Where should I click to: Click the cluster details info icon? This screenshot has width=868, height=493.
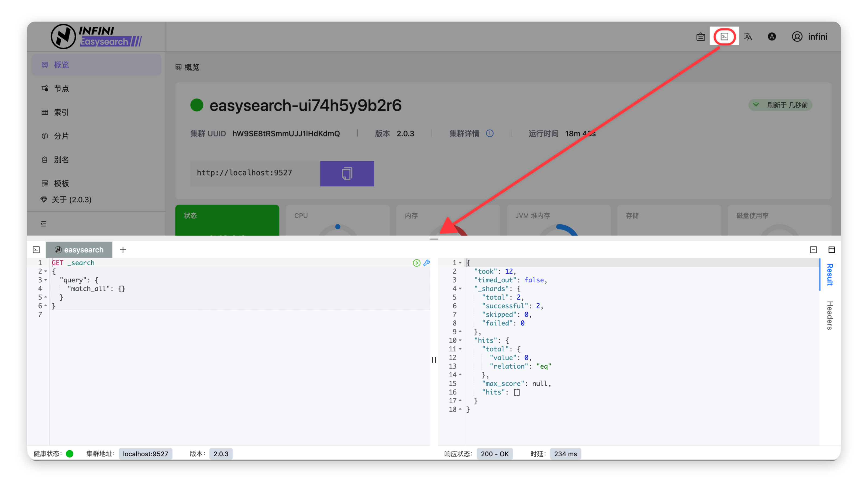click(490, 133)
